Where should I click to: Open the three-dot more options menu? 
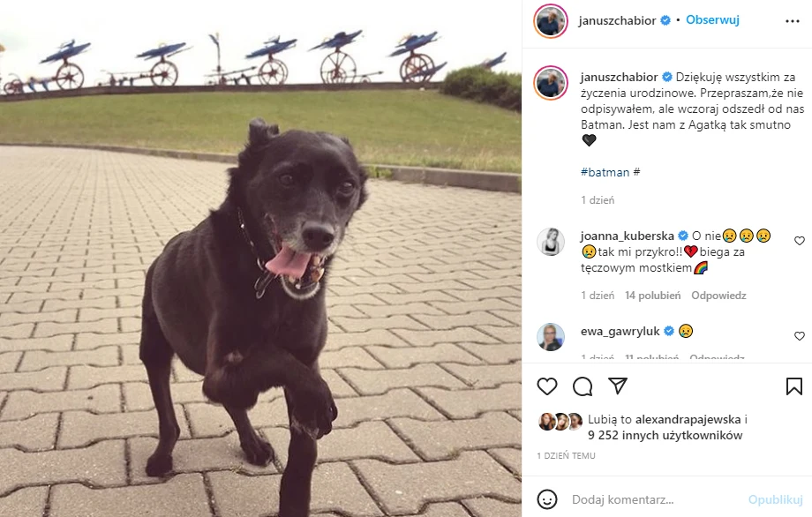(x=793, y=21)
